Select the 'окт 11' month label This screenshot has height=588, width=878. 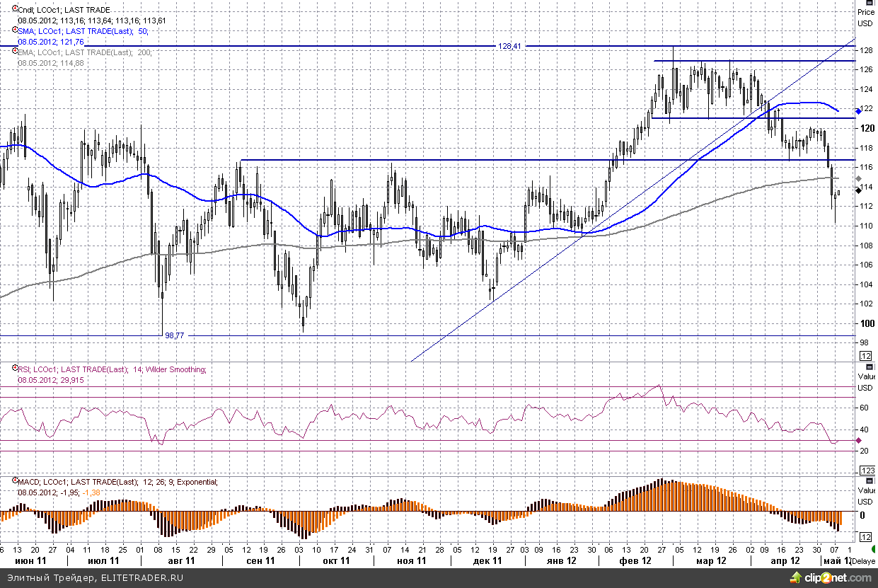tap(335, 560)
